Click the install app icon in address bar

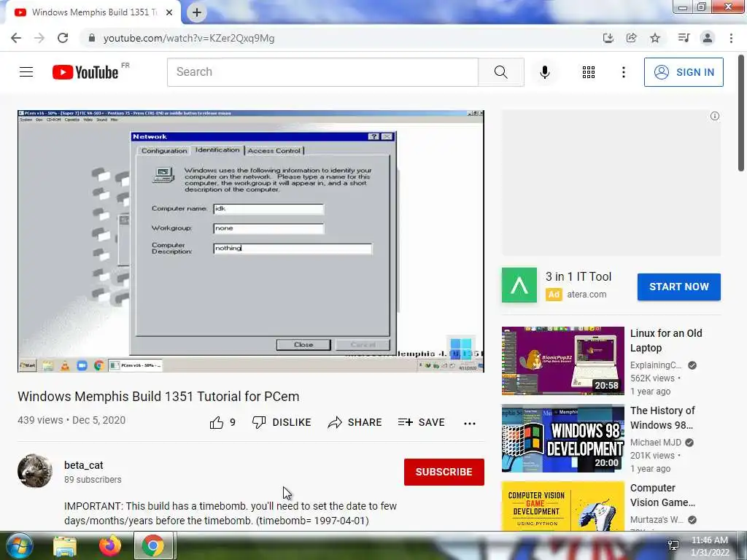[608, 38]
